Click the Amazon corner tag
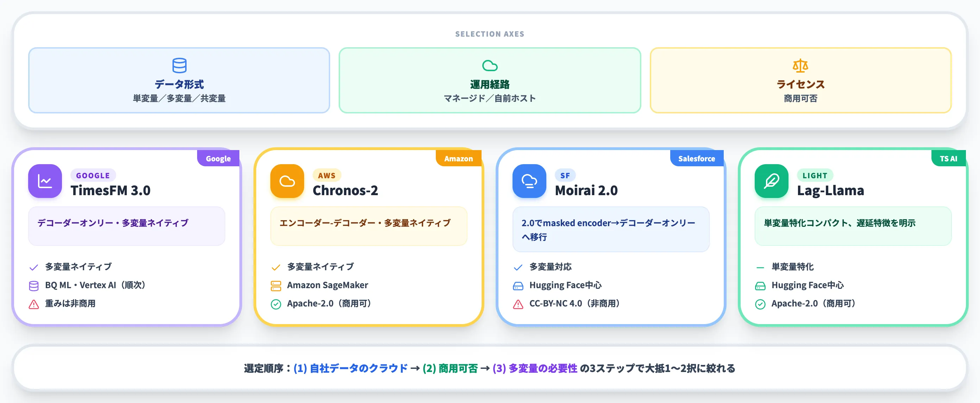This screenshot has width=980, height=403. (x=458, y=158)
